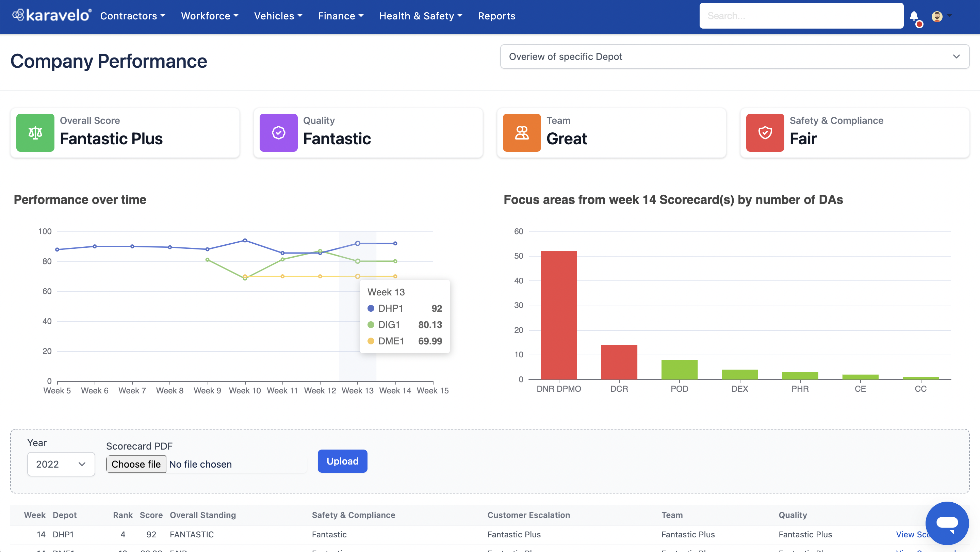Open the Year 2022 selector

click(x=61, y=464)
